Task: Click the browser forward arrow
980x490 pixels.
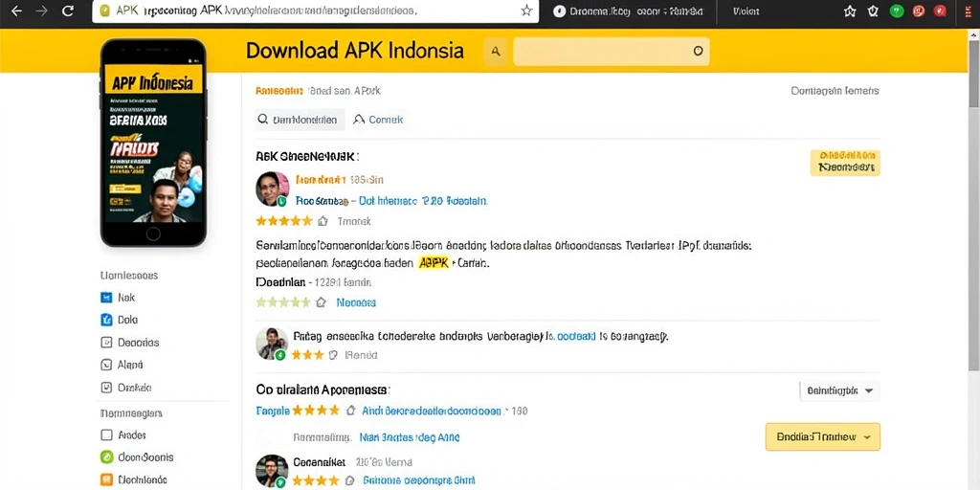Action: pos(42,11)
